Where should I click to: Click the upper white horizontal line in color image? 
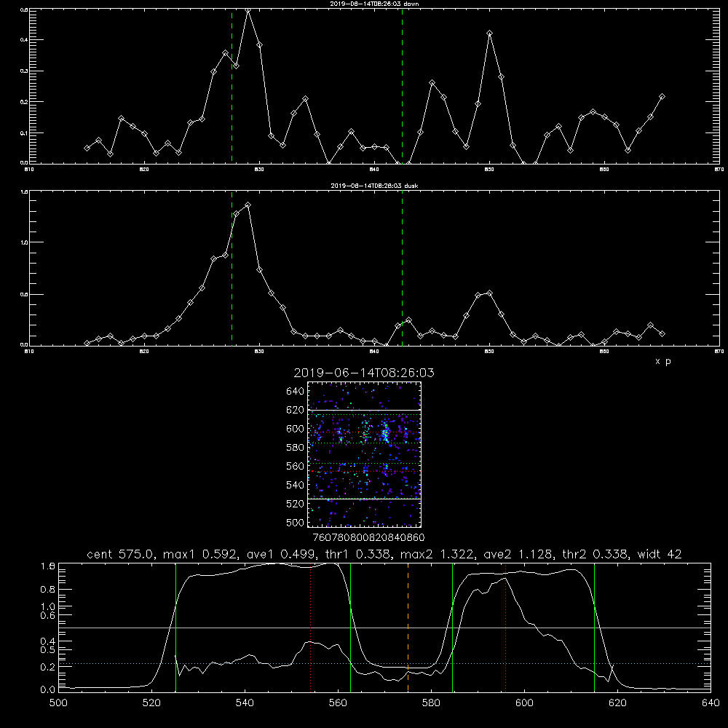(364, 411)
